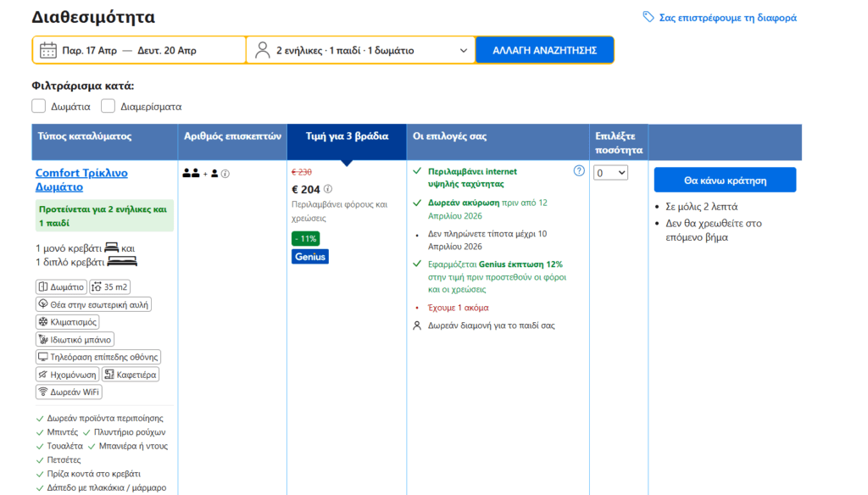
Task: Click the Κλιματισμός snowflake icon
Action: click(x=43, y=322)
